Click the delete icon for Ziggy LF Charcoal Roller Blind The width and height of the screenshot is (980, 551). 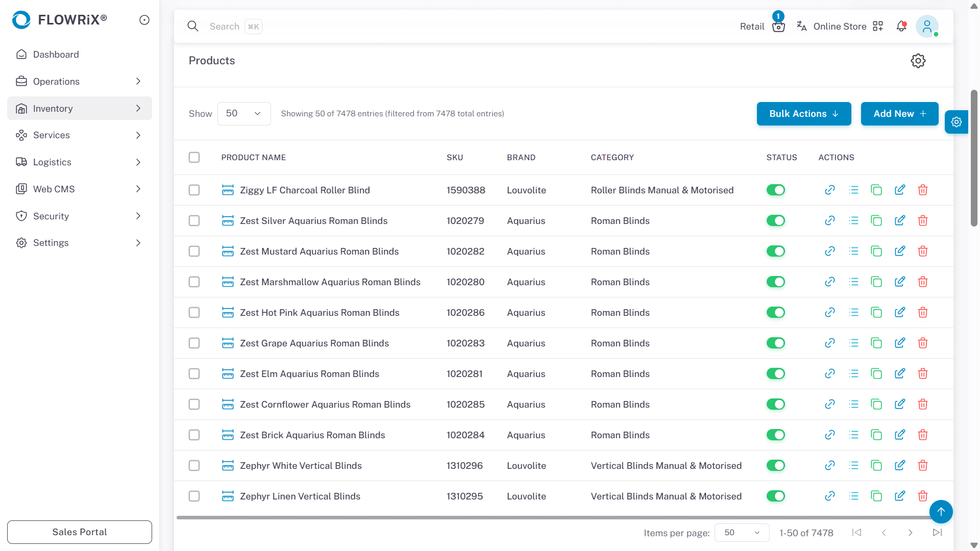click(922, 190)
